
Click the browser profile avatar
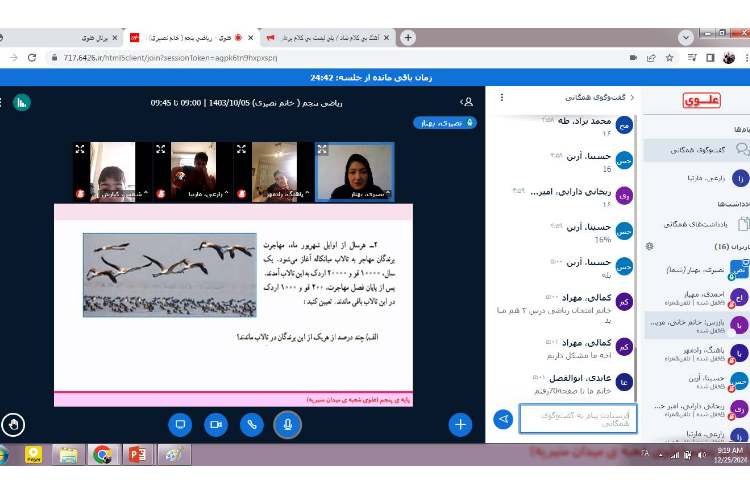[x=729, y=58]
